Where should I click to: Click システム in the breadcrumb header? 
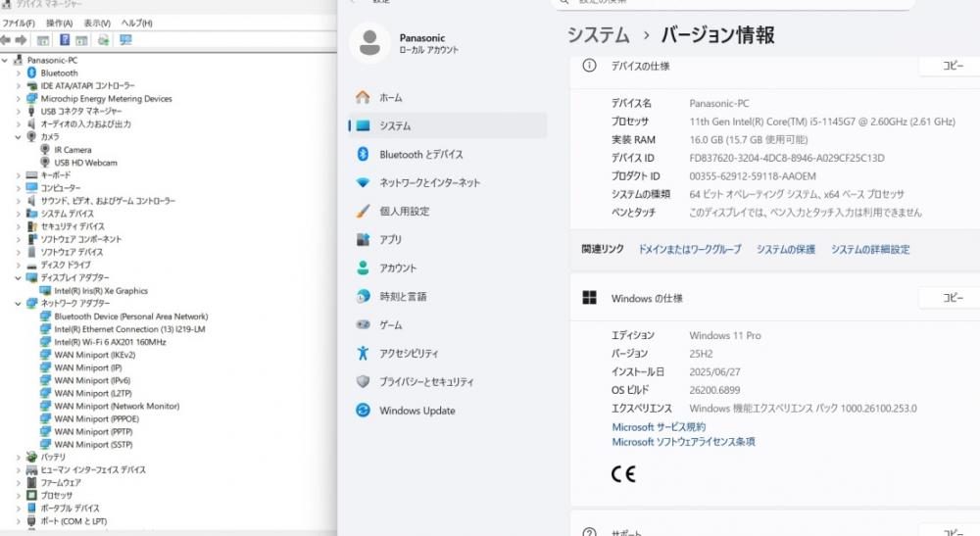point(598,34)
